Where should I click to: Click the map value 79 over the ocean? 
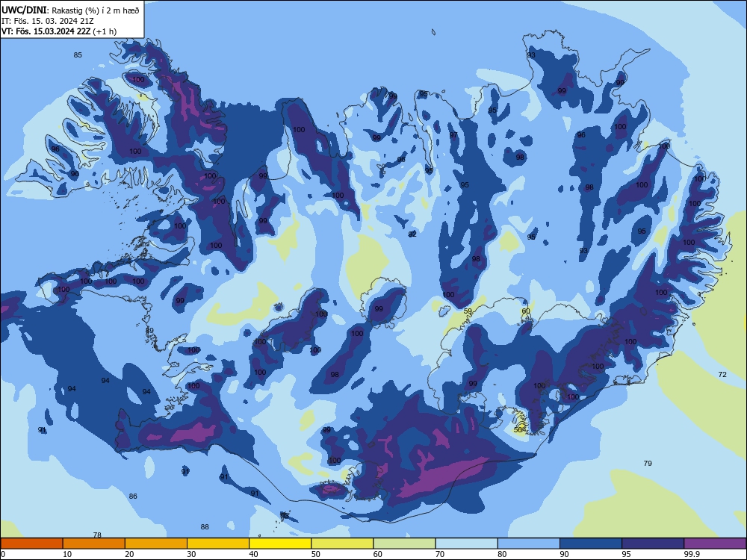648,463
